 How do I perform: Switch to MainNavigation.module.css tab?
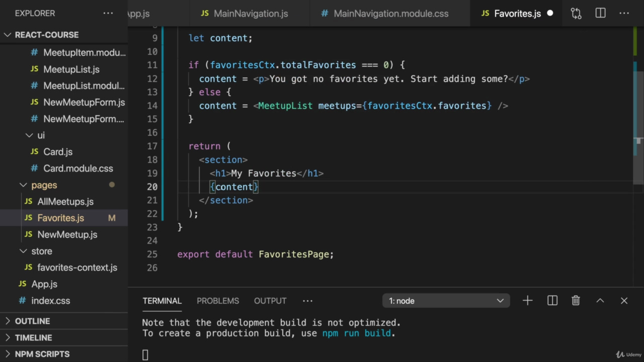pyautogui.click(x=390, y=14)
